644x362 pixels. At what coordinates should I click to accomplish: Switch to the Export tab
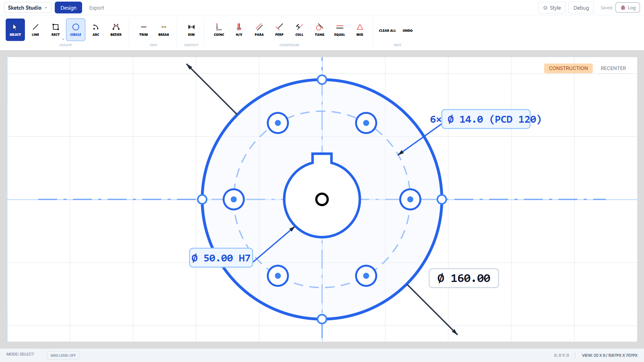(x=97, y=8)
